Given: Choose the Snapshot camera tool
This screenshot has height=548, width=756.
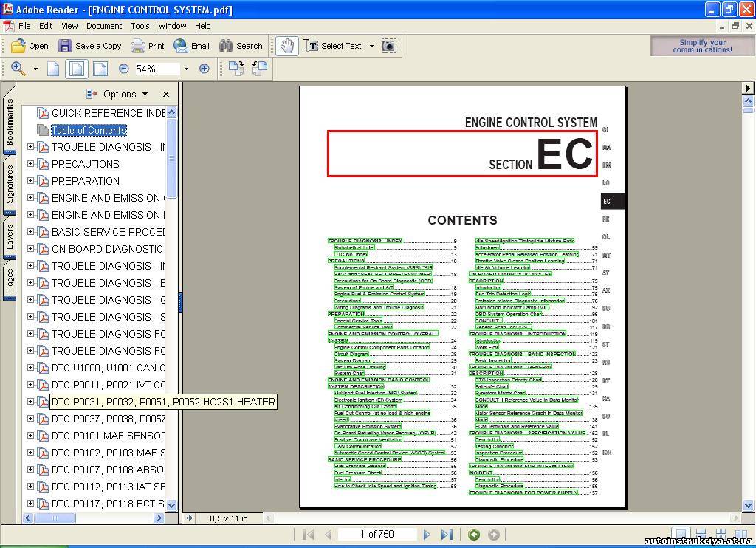Looking at the screenshot, I should click(388, 46).
